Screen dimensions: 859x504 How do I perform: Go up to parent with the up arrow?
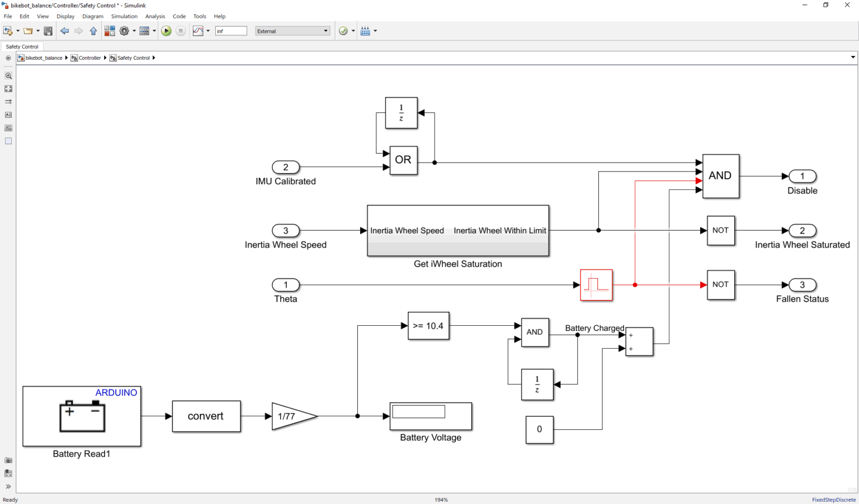[93, 31]
